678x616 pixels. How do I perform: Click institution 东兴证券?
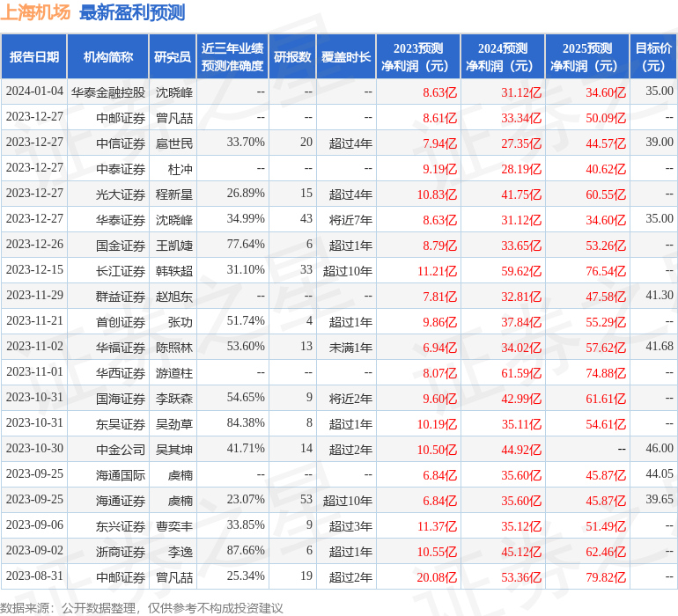pyautogui.click(x=121, y=525)
